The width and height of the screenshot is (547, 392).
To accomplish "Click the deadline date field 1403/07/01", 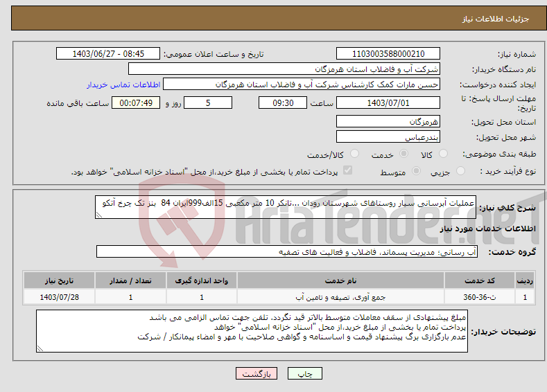I will pos(388,103).
